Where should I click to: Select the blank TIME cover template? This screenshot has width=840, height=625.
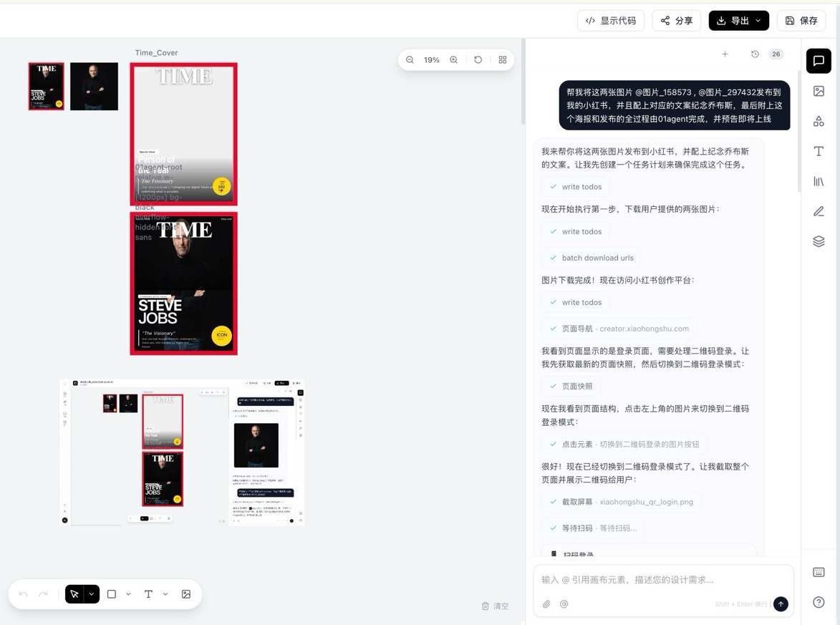coord(184,135)
